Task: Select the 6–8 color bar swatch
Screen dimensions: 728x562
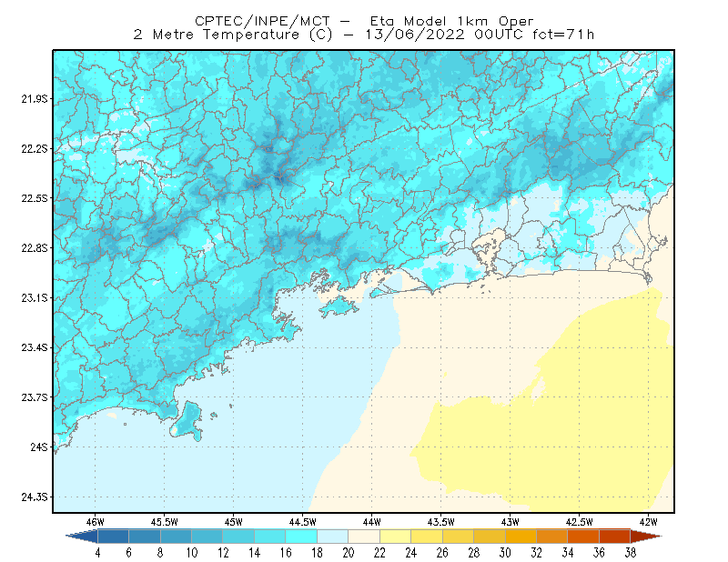Action: coord(145,537)
